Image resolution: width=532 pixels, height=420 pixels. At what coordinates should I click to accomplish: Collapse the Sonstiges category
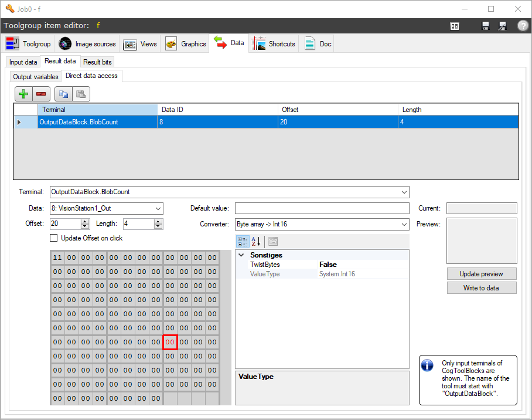tap(241, 255)
